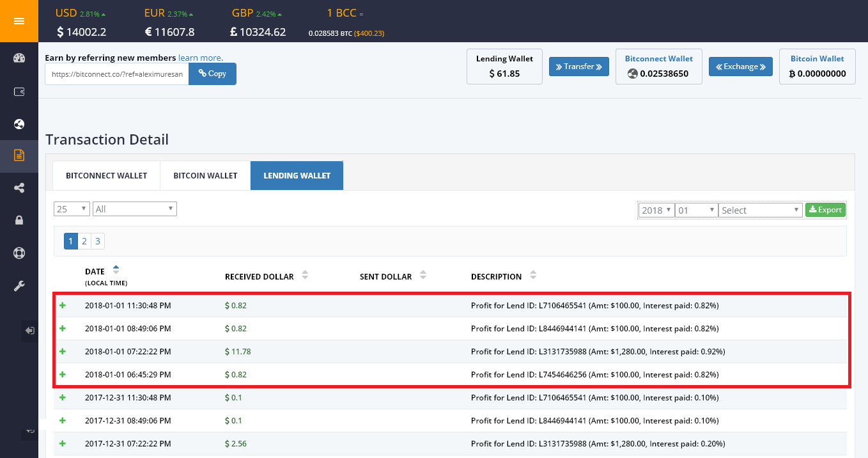The width and height of the screenshot is (868, 458).
Task: Go to page 3 of transactions
Action: [98, 241]
